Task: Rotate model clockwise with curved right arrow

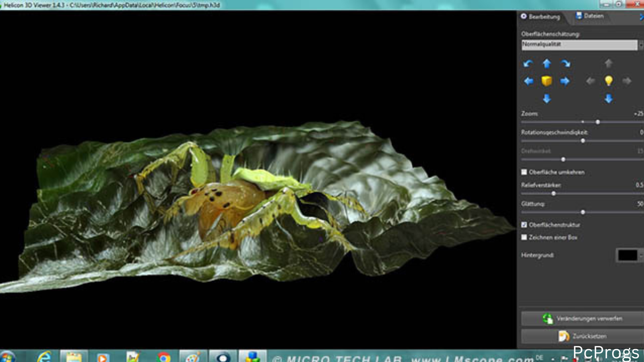Action: [x=566, y=64]
